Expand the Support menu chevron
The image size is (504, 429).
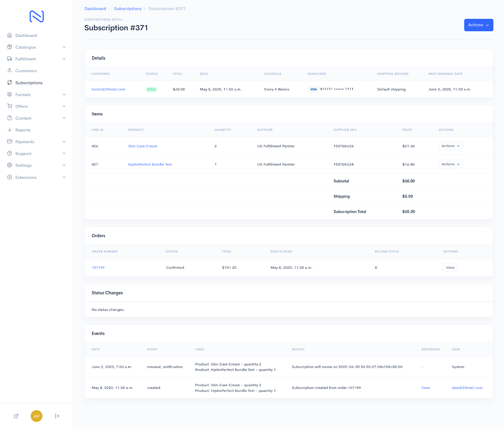click(64, 153)
